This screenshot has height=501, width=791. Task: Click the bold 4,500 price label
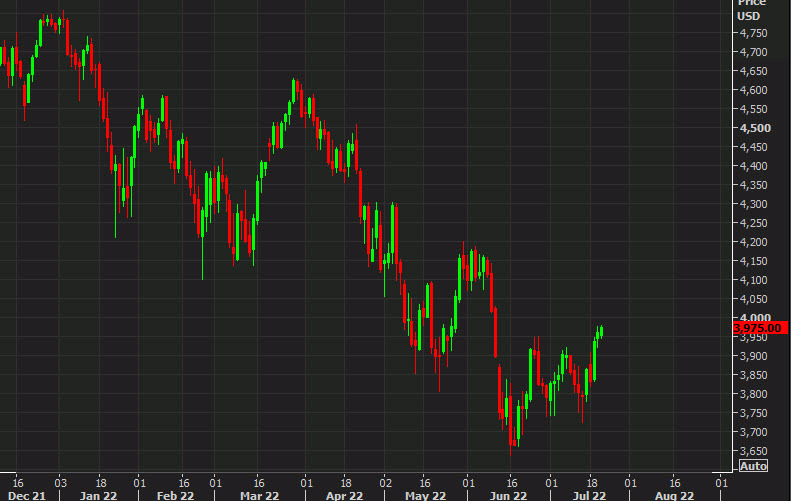(755, 128)
